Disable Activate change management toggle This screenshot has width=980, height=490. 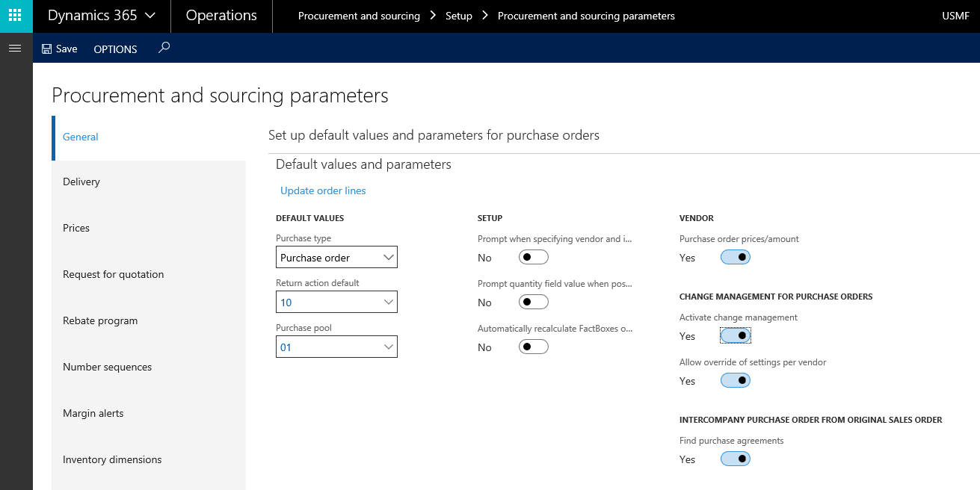[x=735, y=335]
